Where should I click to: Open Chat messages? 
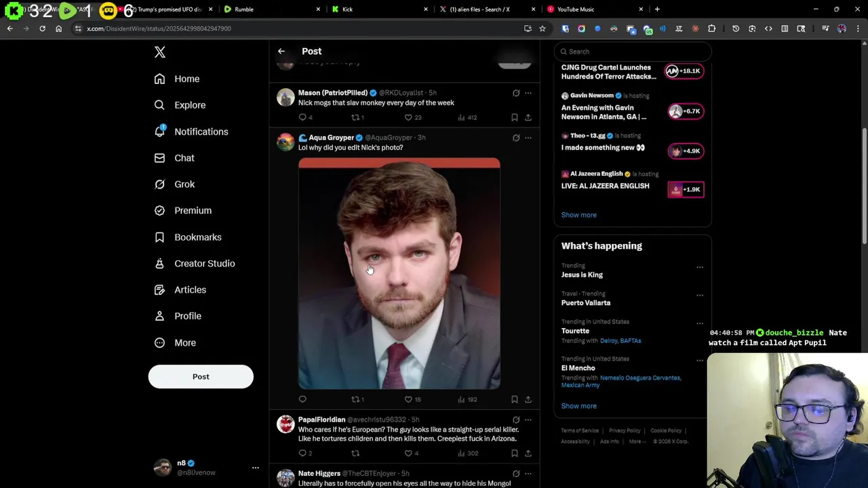(174, 158)
